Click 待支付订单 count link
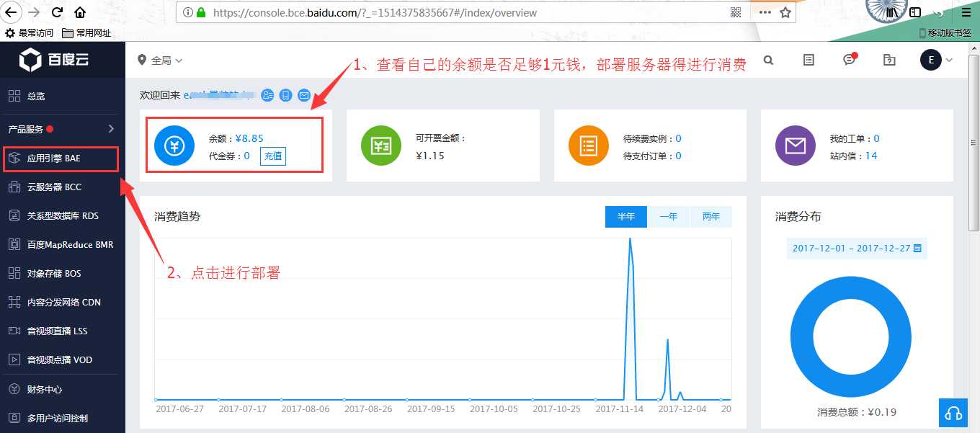This screenshot has width=980, height=433. click(678, 156)
